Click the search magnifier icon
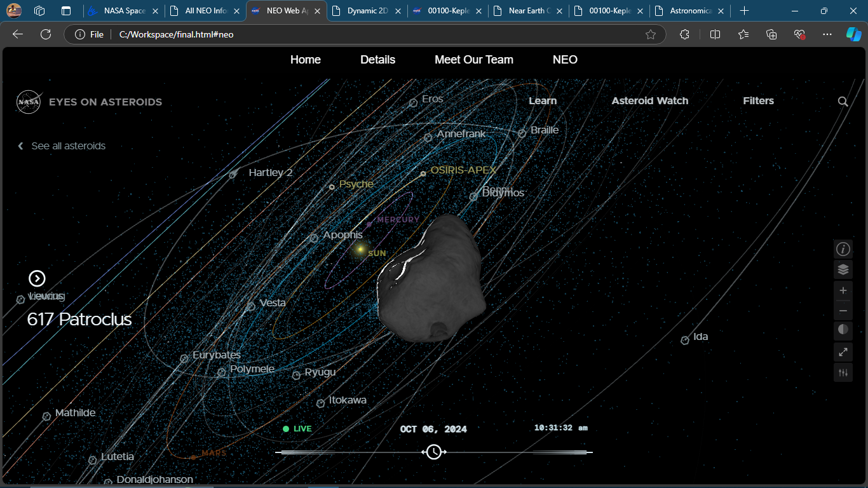This screenshot has width=868, height=488. pos(843,102)
